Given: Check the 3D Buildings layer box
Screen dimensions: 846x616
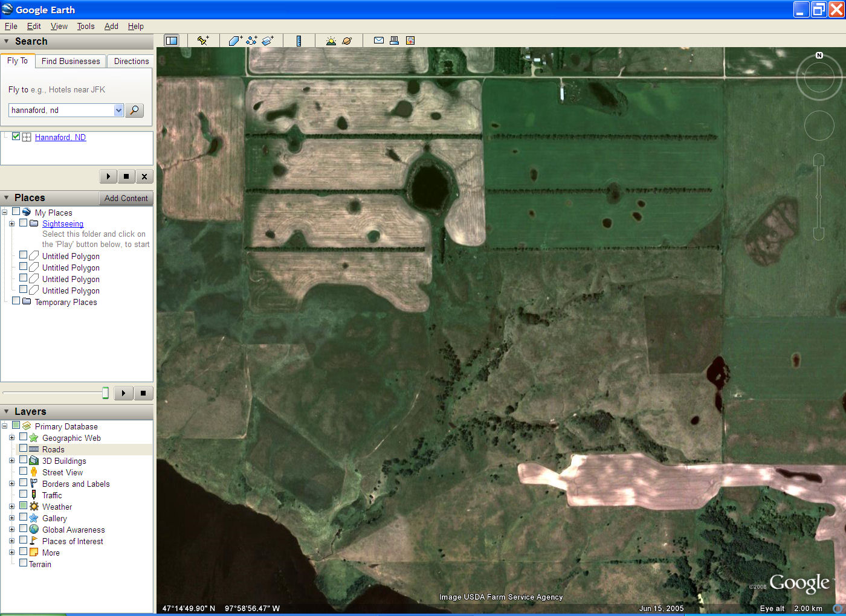Looking at the screenshot, I should (x=23, y=460).
